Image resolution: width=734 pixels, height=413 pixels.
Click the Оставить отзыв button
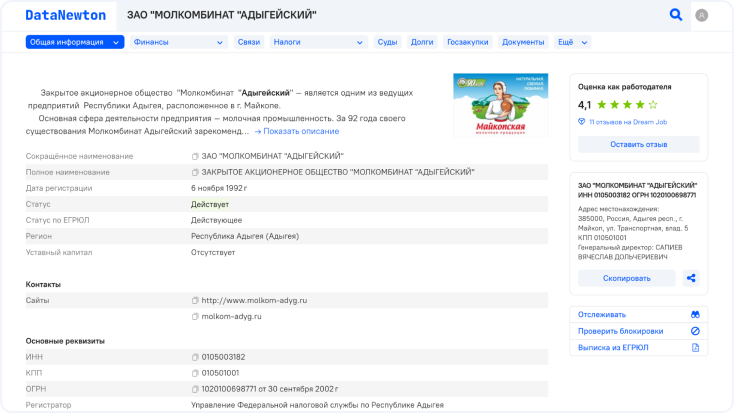tap(639, 144)
